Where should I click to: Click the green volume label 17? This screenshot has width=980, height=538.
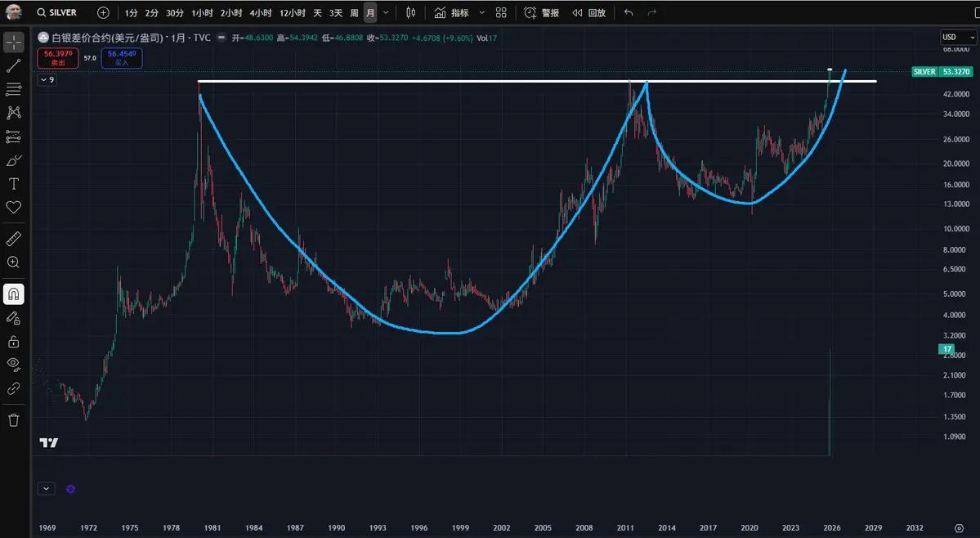coord(946,349)
